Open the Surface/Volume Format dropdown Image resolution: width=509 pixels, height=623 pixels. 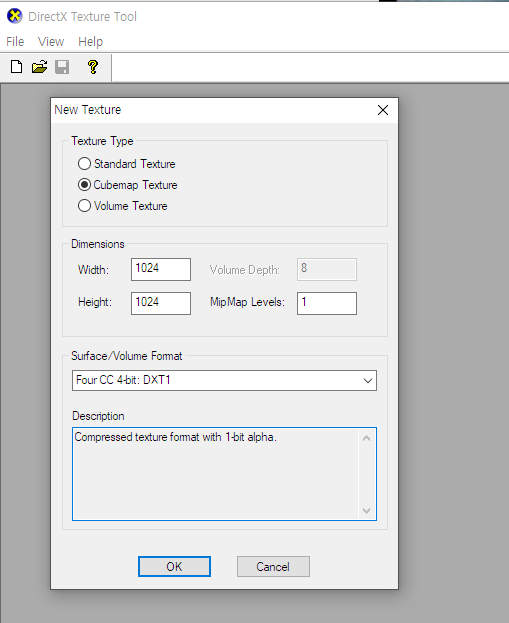[x=224, y=380]
